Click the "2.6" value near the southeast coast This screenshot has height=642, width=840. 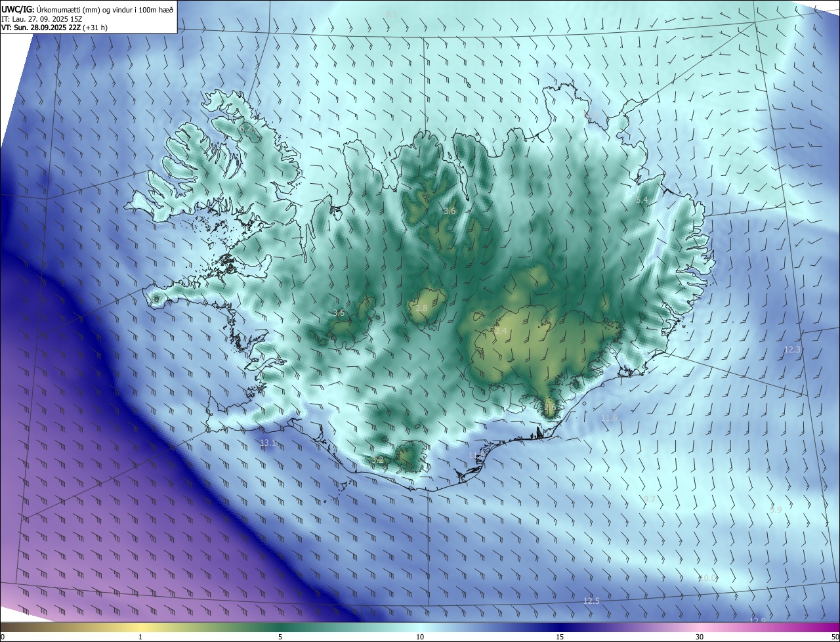coord(550,407)
